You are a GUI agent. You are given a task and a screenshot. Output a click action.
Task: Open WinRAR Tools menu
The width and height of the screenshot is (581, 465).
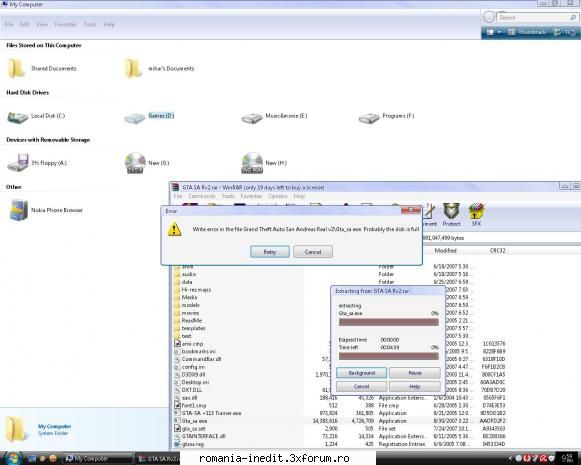click(228, 196)
